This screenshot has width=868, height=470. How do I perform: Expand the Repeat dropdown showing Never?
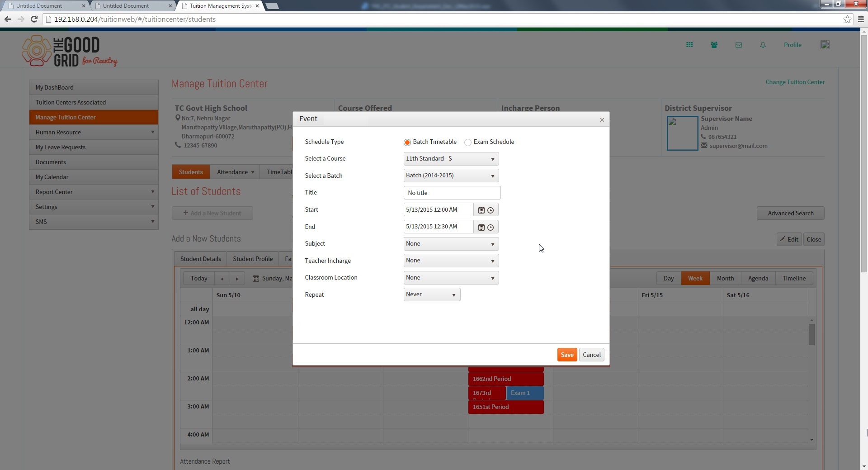(432, 294)
